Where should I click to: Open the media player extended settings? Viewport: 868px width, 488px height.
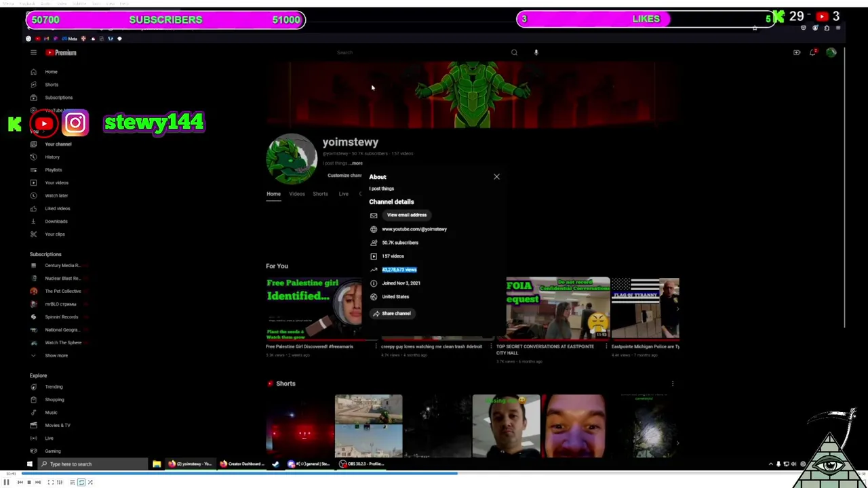click(x=60, y=482)
